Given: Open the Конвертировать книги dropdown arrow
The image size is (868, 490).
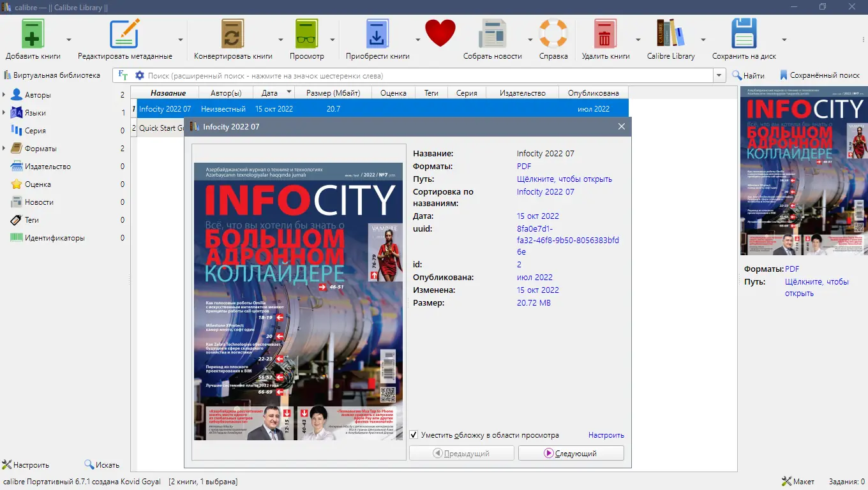Looking at the screenshot, I should 281,40.
